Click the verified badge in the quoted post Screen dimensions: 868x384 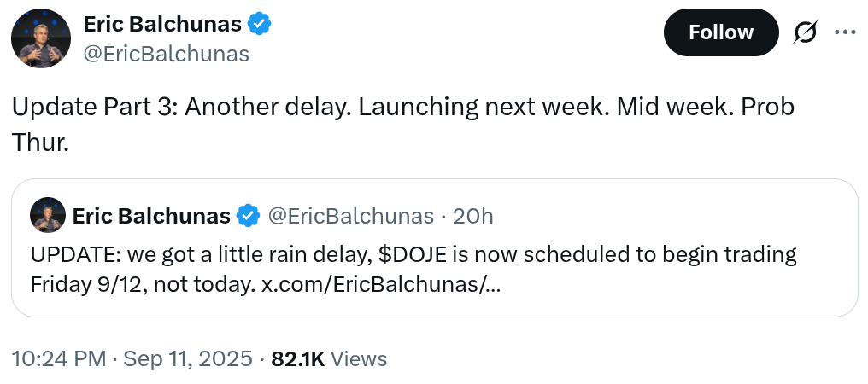[x=248, y=216]
